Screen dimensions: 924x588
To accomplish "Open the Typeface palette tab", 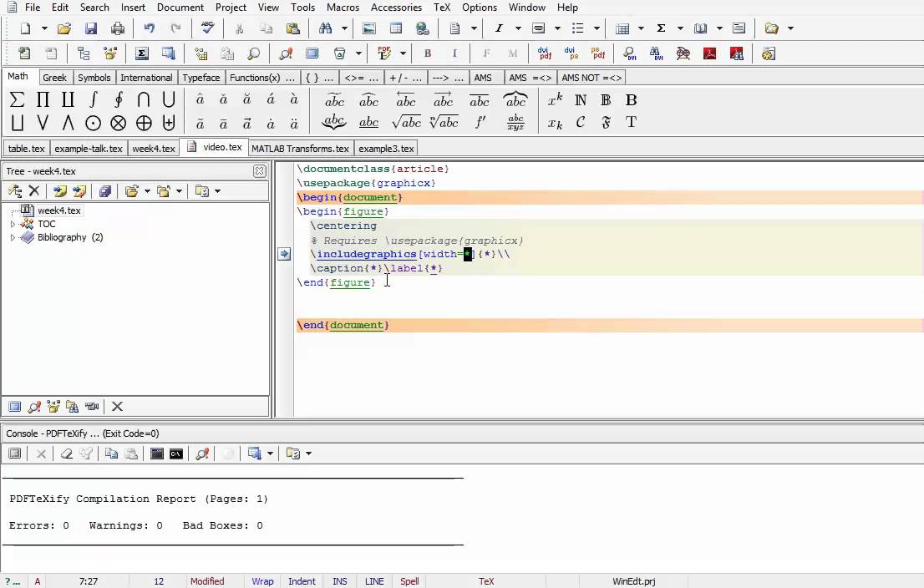I will pyautogui.click(x=201, y=77).
